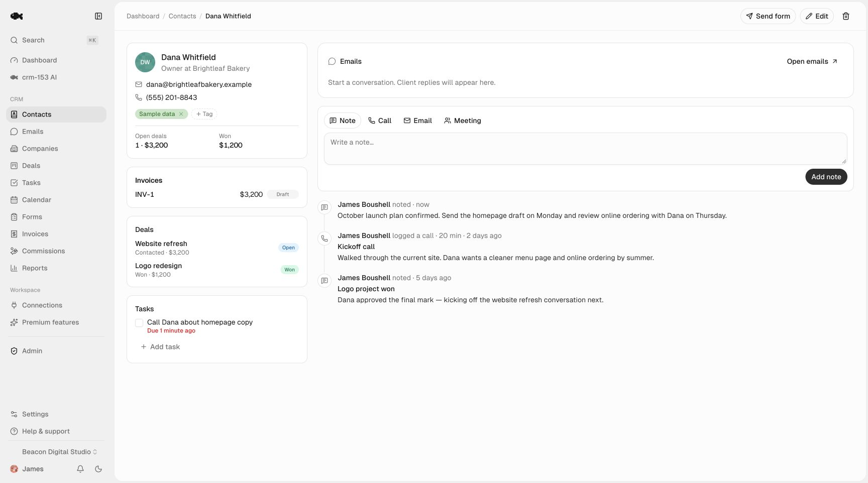This screenshot has height=483, width=868.
Task: Click into the Write a note field
Action: 586,149
